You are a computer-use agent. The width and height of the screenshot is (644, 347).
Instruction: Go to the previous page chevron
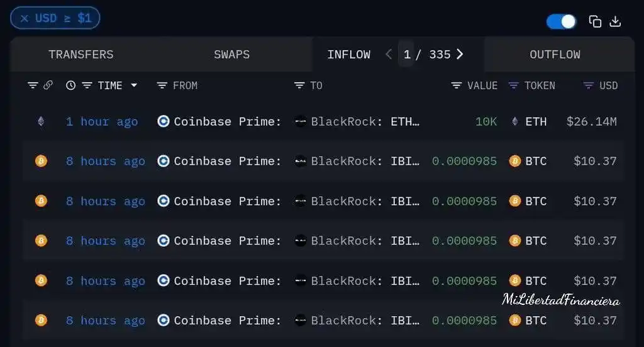[389, 54]
